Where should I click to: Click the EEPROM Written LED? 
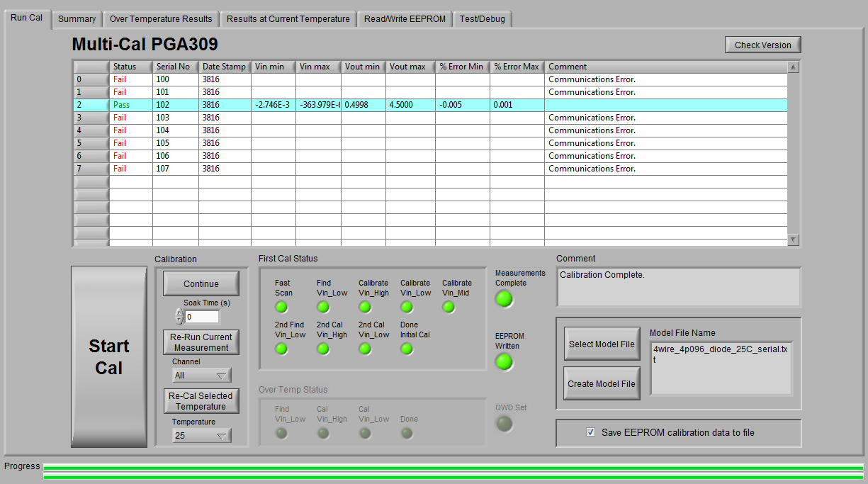point(504,361)
